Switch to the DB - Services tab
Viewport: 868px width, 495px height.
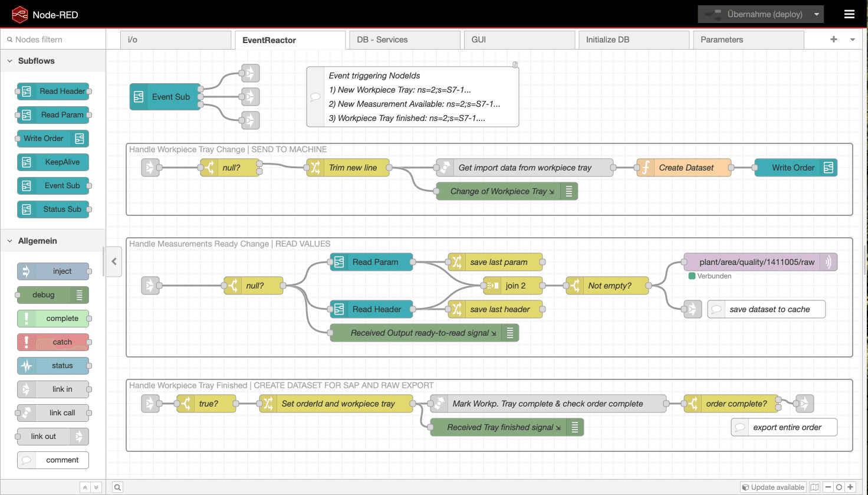405,39
